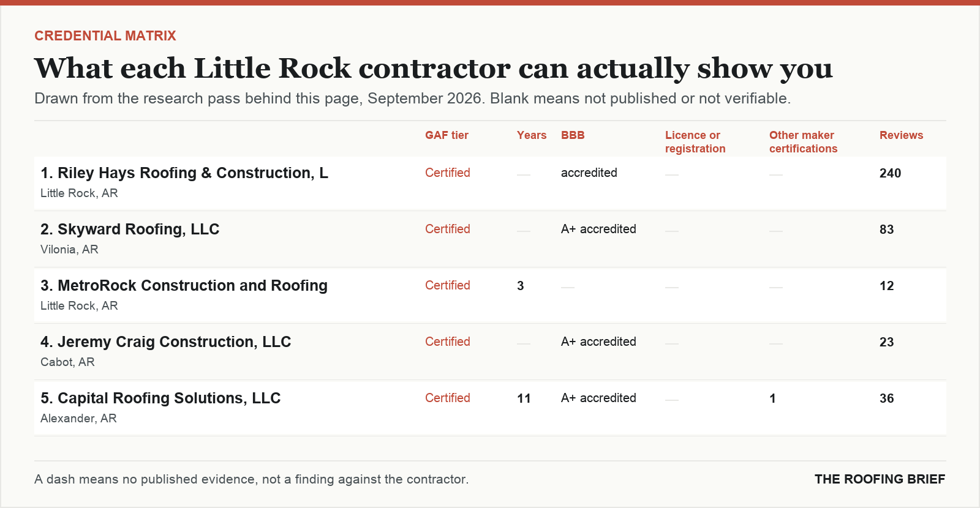
Task: Click 'A+ accredited' in the Jeremy Craig row
Action: (598, 342)
